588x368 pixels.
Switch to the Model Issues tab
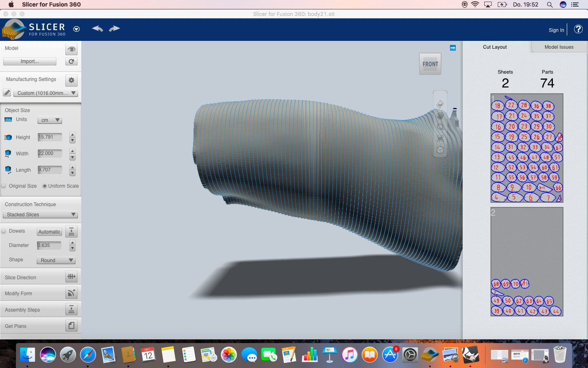(x=559, y=47)
